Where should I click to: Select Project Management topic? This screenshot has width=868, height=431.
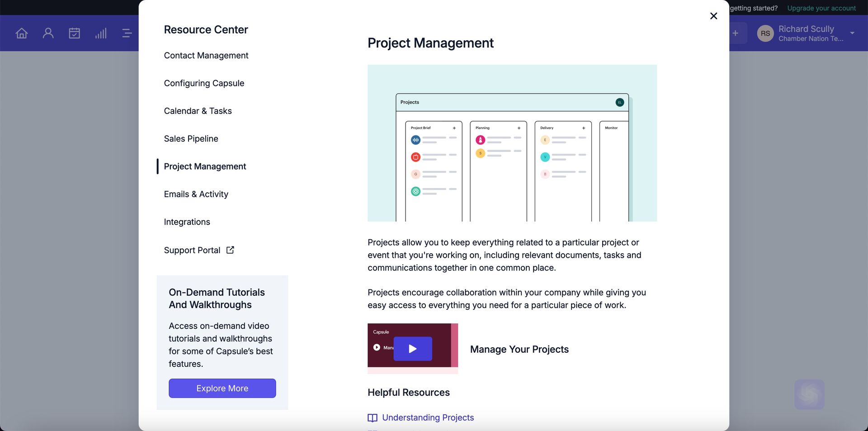[x=205, y=166]
